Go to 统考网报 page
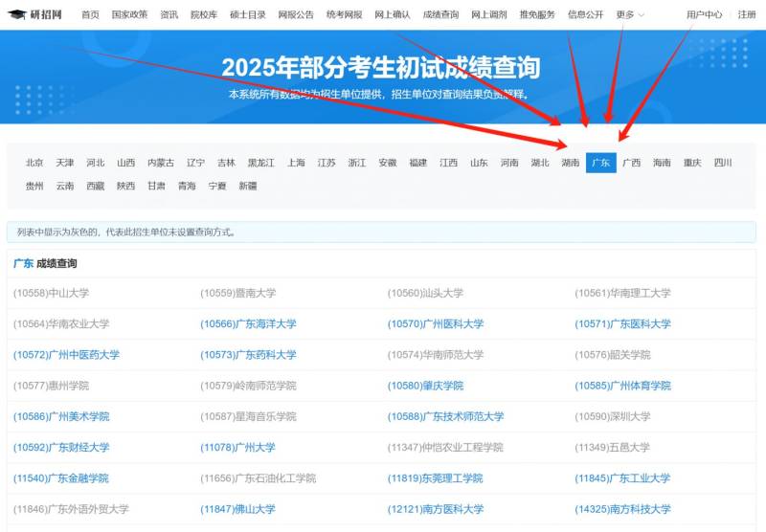Image resolution: width=766 pixels, height=532 pixels. click(x=345, y=14)
